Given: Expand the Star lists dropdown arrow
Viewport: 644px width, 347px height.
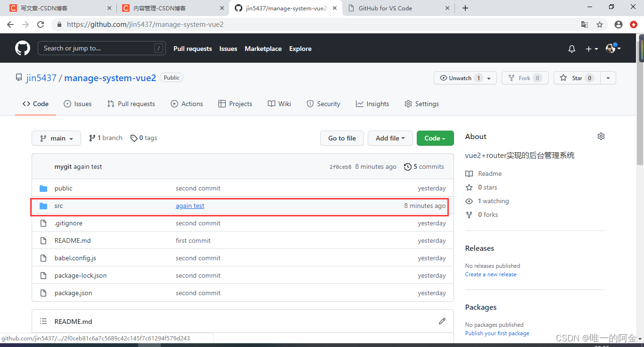Looking at the screenshot, I should click(608, 78).
